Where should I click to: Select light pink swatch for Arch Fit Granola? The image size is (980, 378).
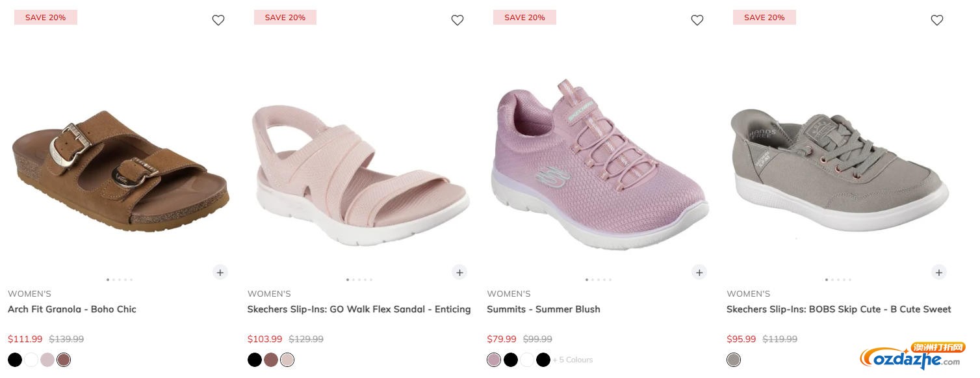(x=47, y=360)
